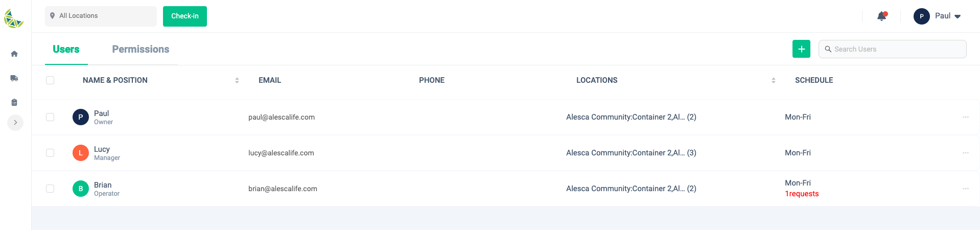
Task: Open more options for Paul's row
Action: click(x=966, y=117)
